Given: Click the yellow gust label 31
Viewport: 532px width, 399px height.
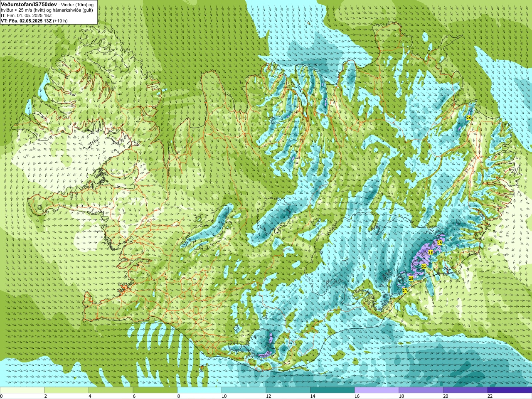Looking at the screenshot, I should tap(424, 266).
